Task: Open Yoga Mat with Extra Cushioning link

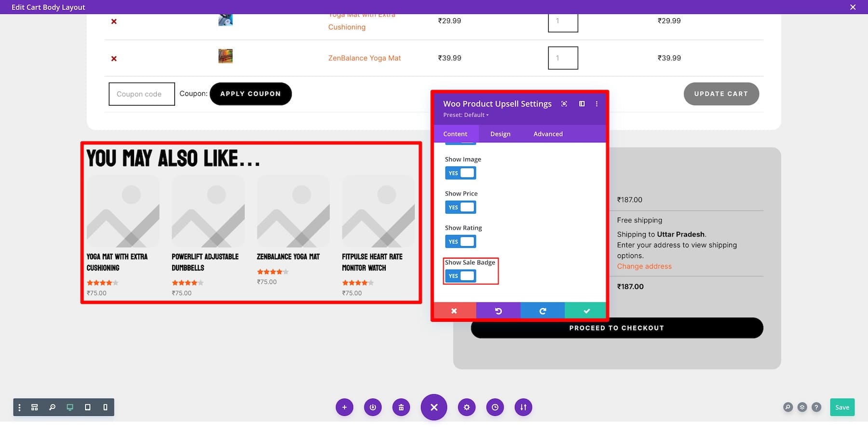Action: point(362,21)
